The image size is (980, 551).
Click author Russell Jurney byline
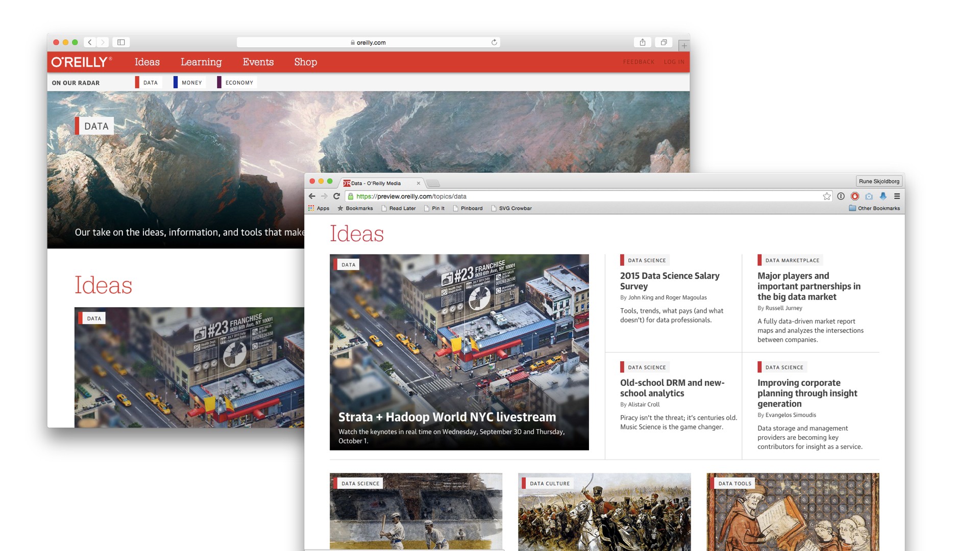click(783, 308)
